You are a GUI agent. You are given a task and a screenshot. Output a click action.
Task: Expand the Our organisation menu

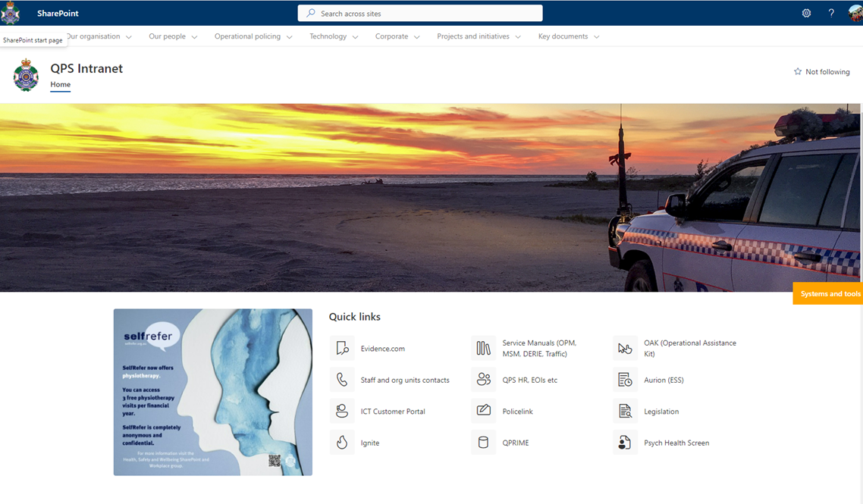pyautogui.click(x=96, y=36)
